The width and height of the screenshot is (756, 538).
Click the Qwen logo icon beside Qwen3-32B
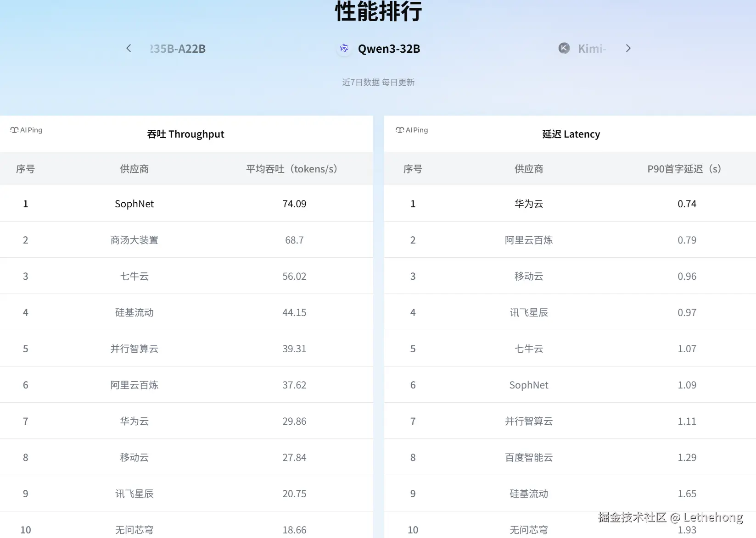point(344,48)
